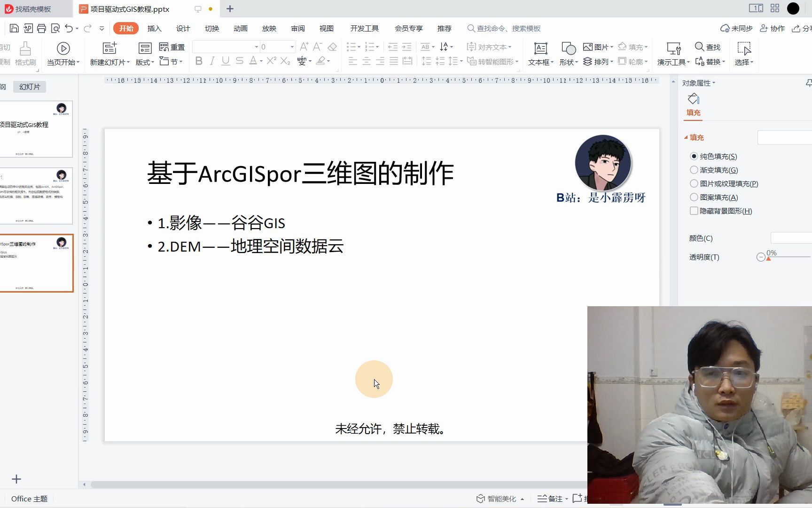Adjust the transparency 透明度 slider
The height and width of the screenshot is (508, 812).
(x=769, y=258)
